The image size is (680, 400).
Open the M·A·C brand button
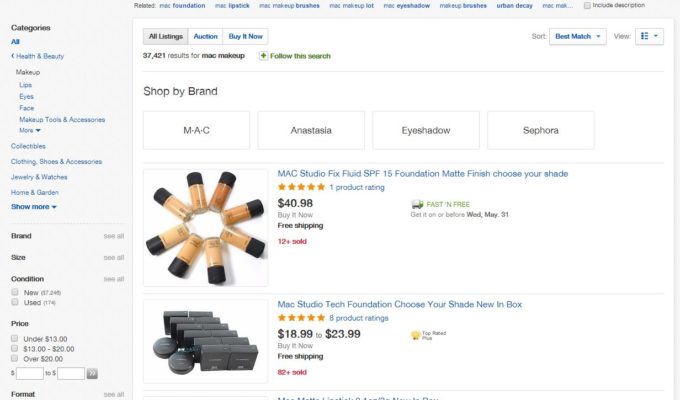pos(197,130)
